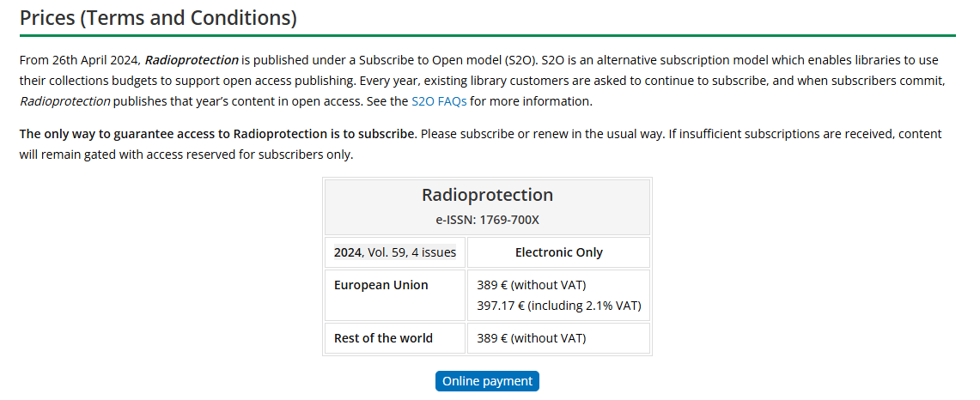
Task: Click the Electronic Only column header
Action: pos(559,252)
